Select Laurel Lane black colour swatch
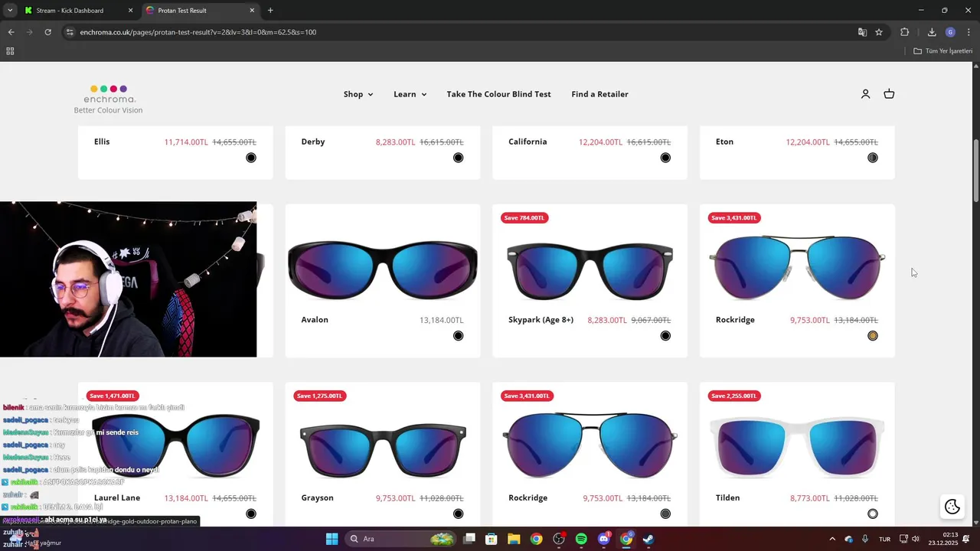The width and height of the screenshot is (980, 551). point(251,514)
